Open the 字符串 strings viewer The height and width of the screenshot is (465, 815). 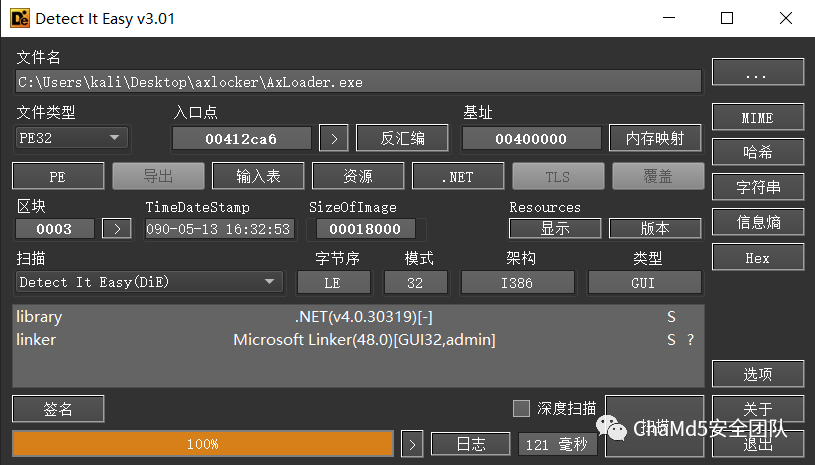tap(758, 187)
